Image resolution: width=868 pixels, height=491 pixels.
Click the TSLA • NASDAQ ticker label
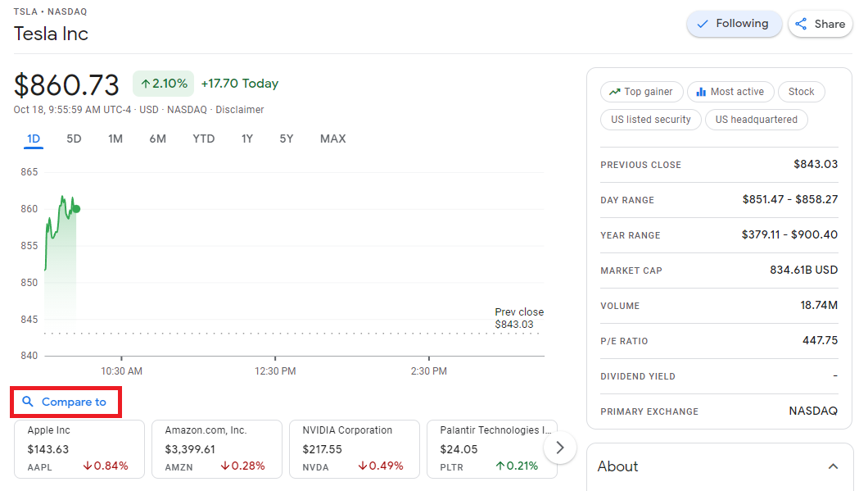(x=51, y=11)
